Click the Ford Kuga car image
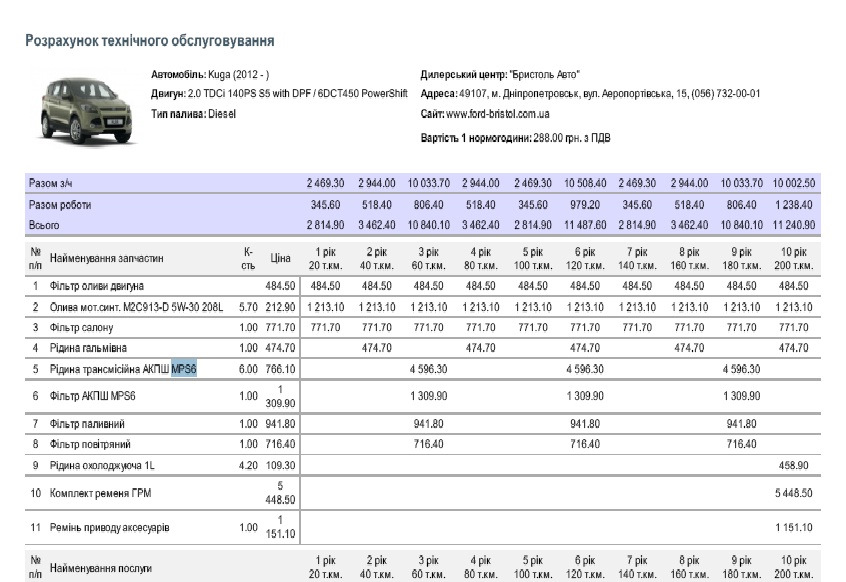Screen dimensions: 846x582 pyautogui.click(x=86, y=111)
